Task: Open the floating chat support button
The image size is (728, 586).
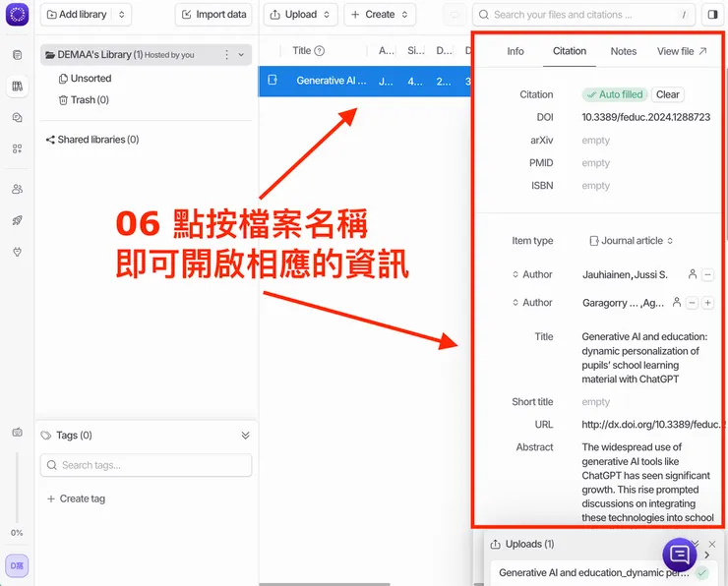Action: (680, 555)
